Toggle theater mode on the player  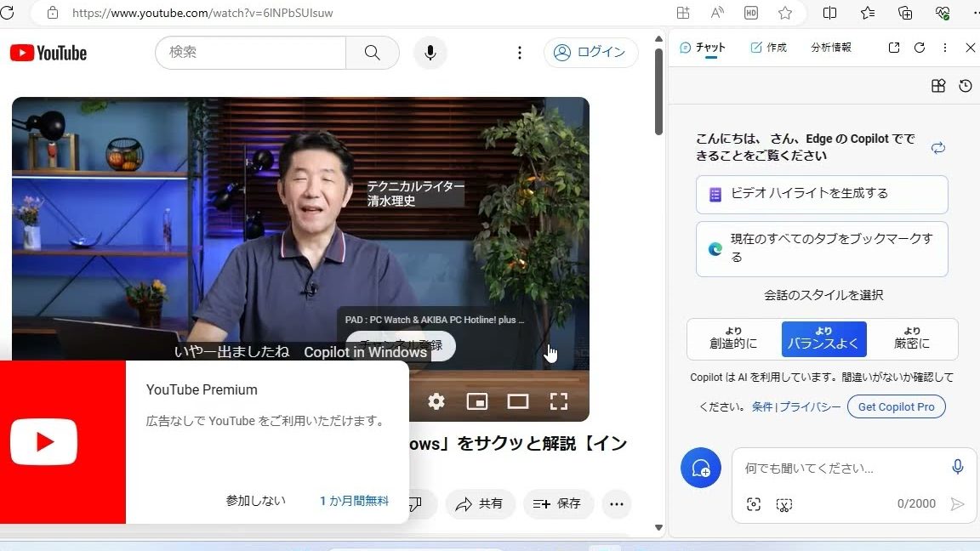(x=517, y=401)
